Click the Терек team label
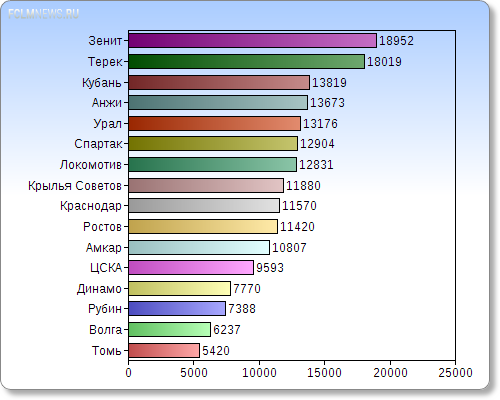 coord(105,62)
